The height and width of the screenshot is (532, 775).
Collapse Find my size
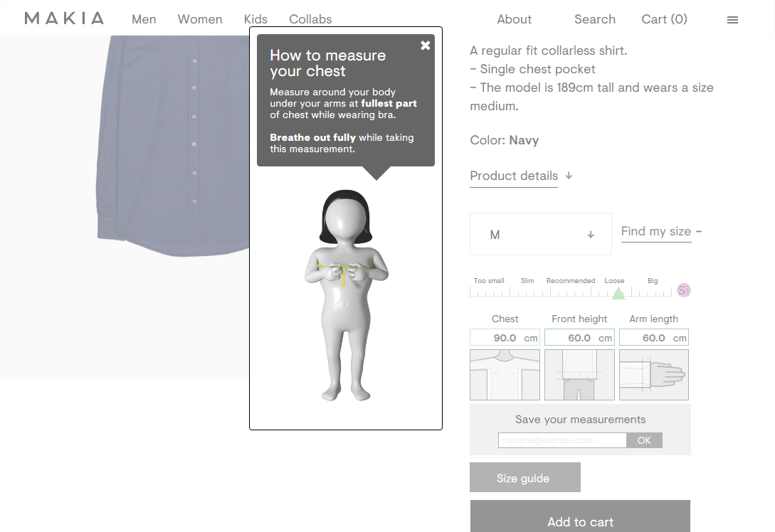656,231
